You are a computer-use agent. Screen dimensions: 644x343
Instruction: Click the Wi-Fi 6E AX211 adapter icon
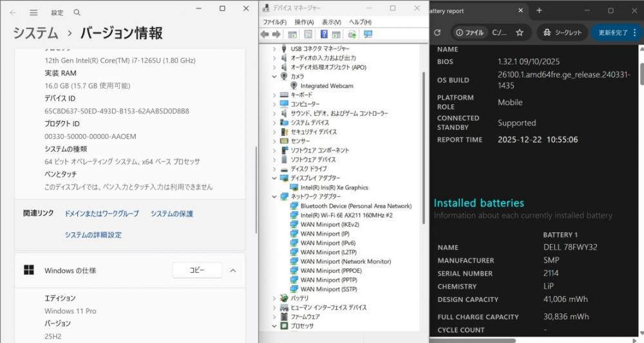[x=294, y=215]
